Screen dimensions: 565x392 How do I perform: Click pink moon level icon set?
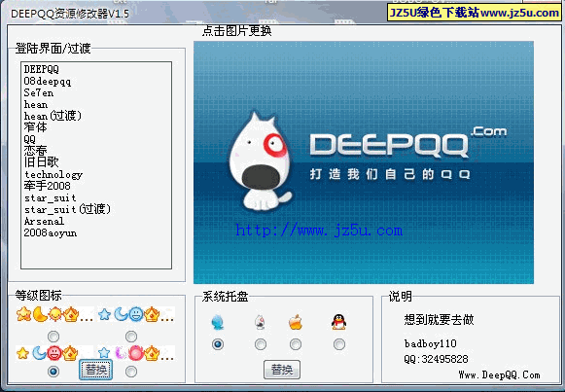coord(136,353)
